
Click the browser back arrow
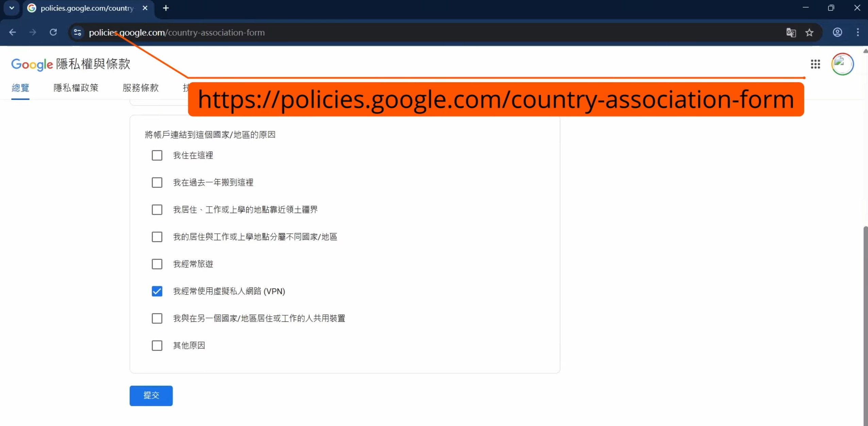[x=13, y=32]
